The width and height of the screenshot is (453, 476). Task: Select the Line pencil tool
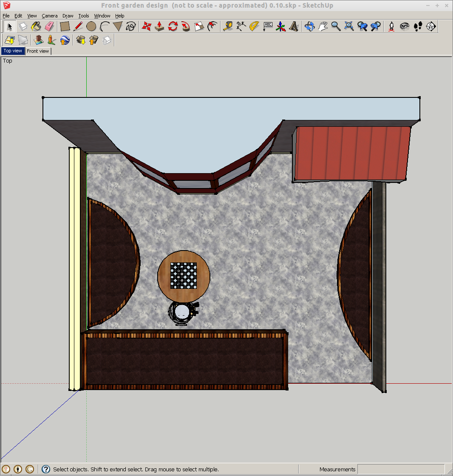pyautogui.click(x=78, y=26)
